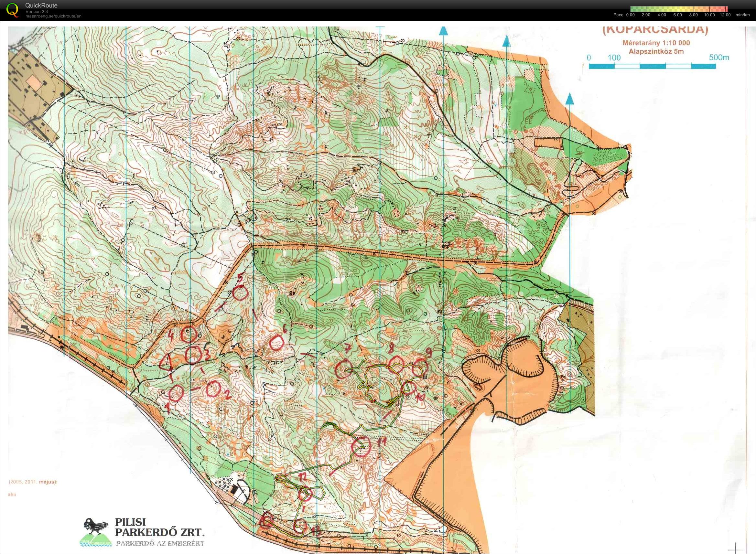This screenshot has height=554, width=756.
Task: Click the pace gradient color bar
Action: tap(679, 9)
